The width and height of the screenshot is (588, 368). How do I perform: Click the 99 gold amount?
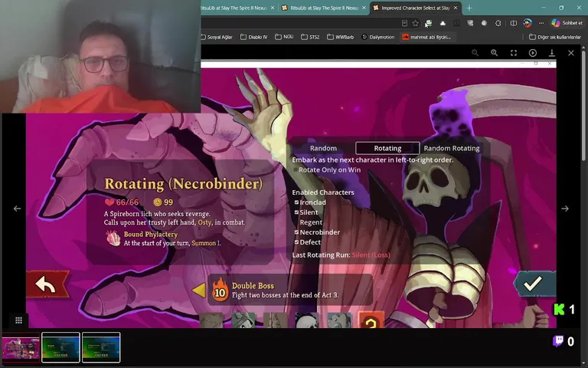168,202
